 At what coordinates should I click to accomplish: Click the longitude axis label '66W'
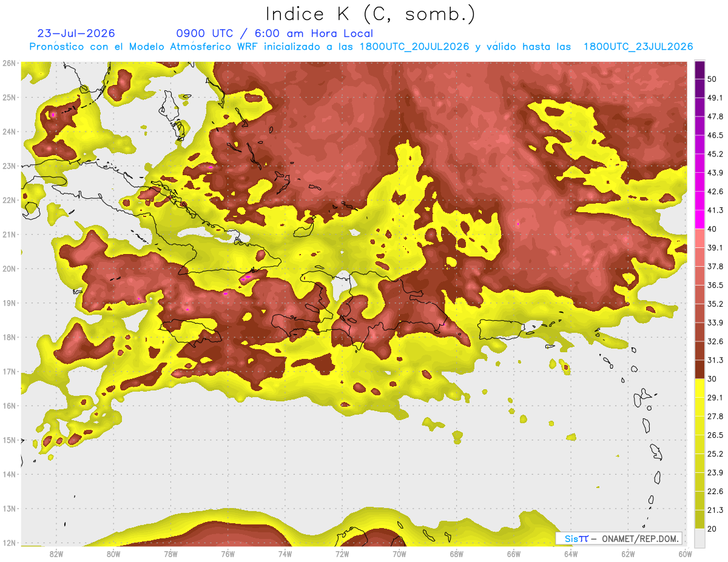(x=513, y=554)
